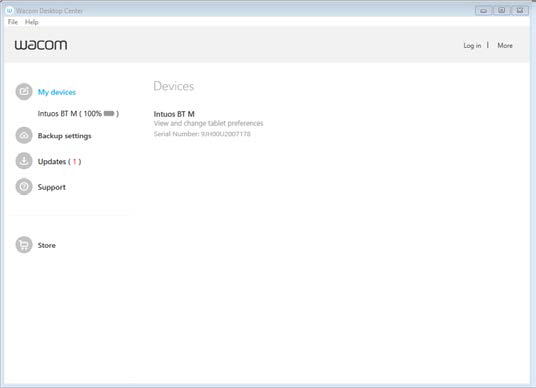
Task: Open the Help menu
Action: point(31,22)
